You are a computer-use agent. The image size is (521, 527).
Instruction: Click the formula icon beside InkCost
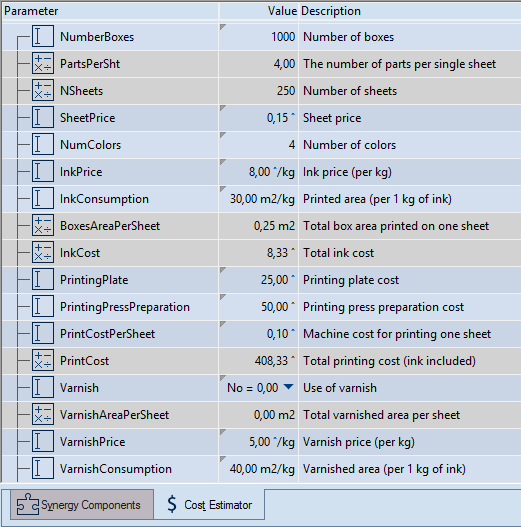click(43, 252)
